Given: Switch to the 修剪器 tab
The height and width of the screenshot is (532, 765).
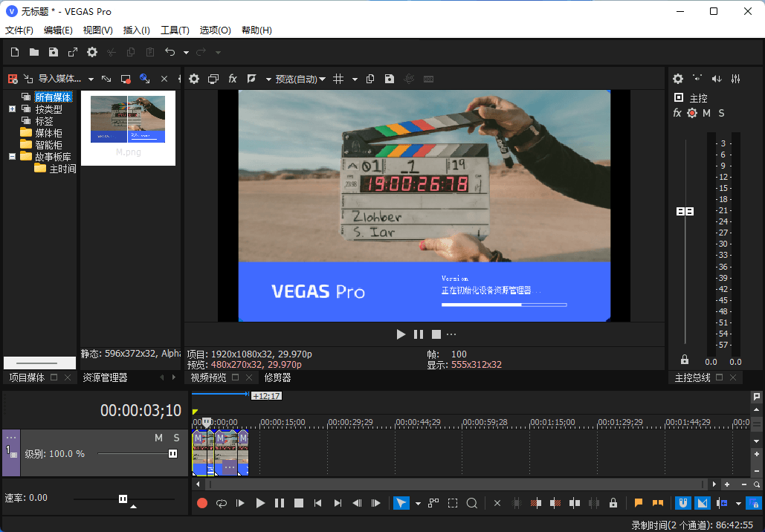Looking at the screenshot, I should (277, 377).
